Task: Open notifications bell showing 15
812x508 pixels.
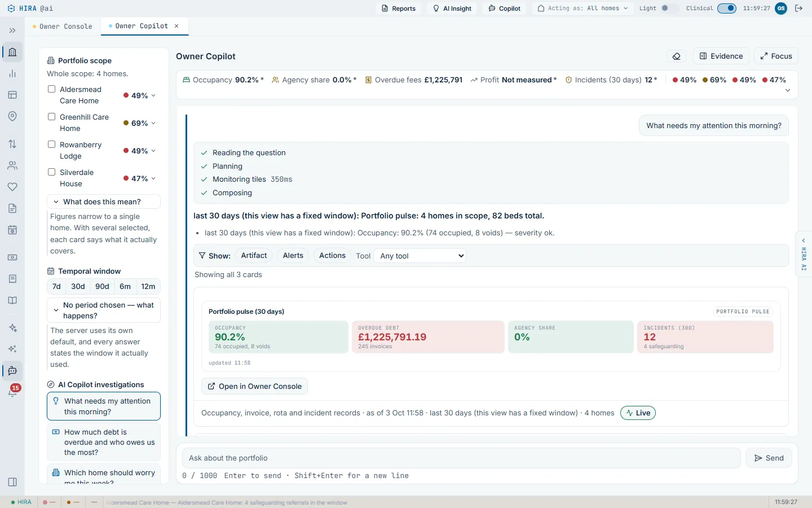Action: coord(12,392)
